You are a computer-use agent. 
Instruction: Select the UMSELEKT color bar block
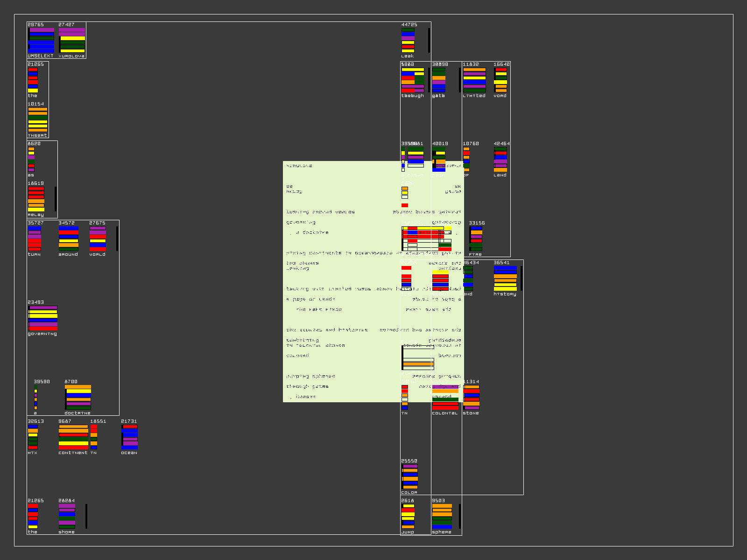(x=41, y=40)
